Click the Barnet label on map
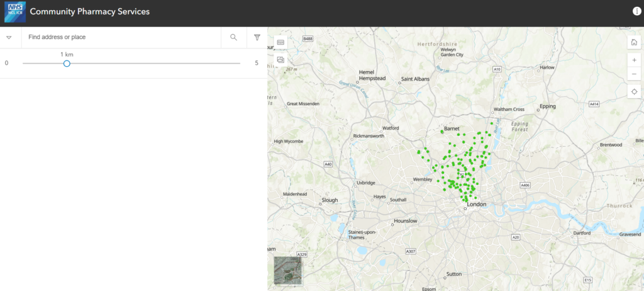Image resolution: width=644 pixels, height=291 pixels. (x=452, y=128)
